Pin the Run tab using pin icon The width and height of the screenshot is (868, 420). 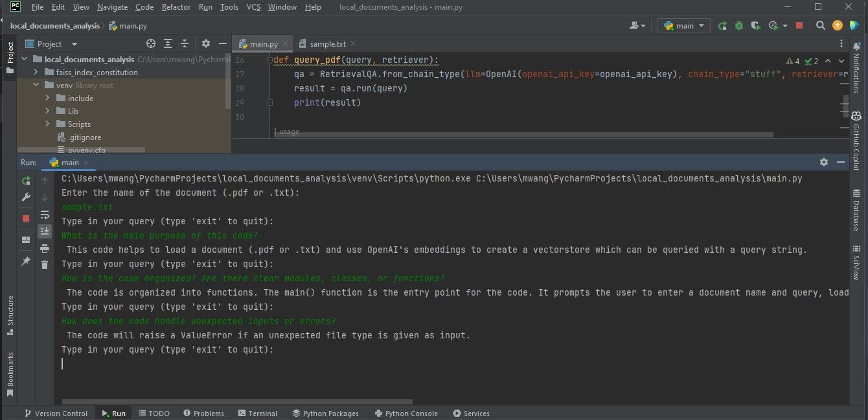(26, 261)
